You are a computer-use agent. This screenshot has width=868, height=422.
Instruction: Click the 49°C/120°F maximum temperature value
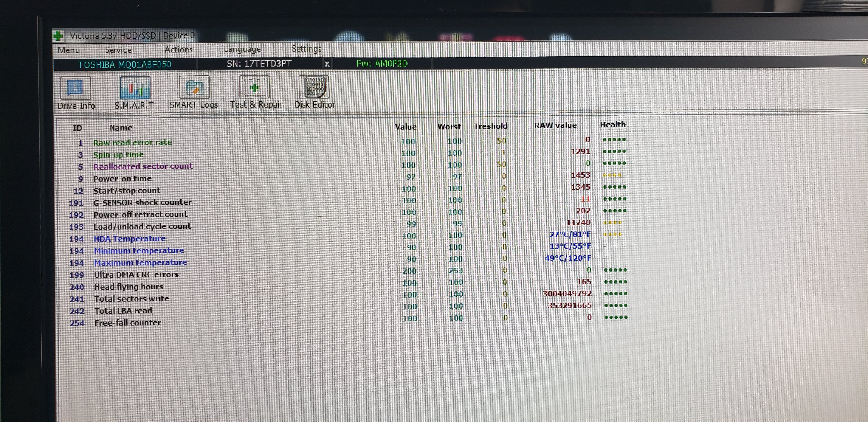pyautogui.click(x=568, y=258)
